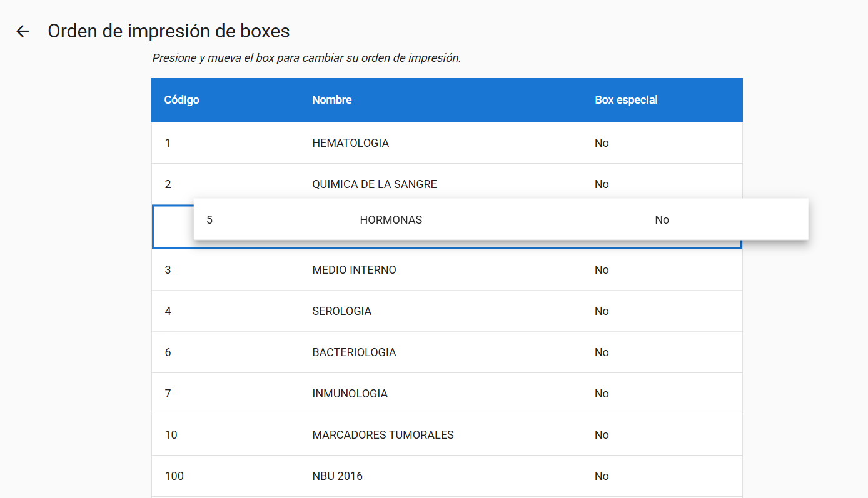Viewport: 868px width, 498px height.
Task: Click the 'Orden de impresión de boxes' title
Action: [169, 31]
